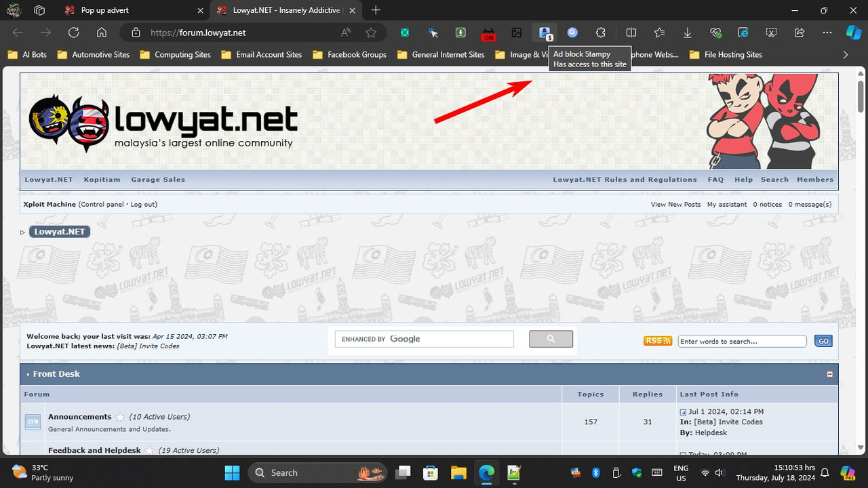
Task: Open the General Internet Sites bookmark folder
Action: tap(441, 54)
